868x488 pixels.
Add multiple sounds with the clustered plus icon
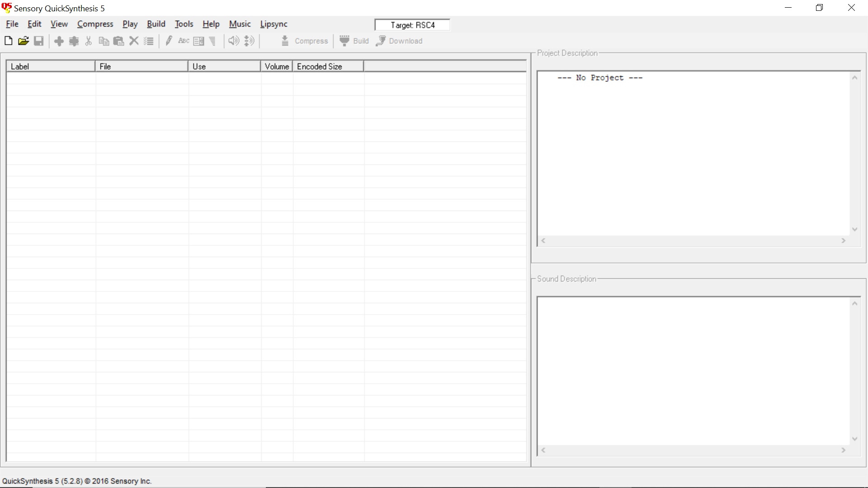[74, 41]
